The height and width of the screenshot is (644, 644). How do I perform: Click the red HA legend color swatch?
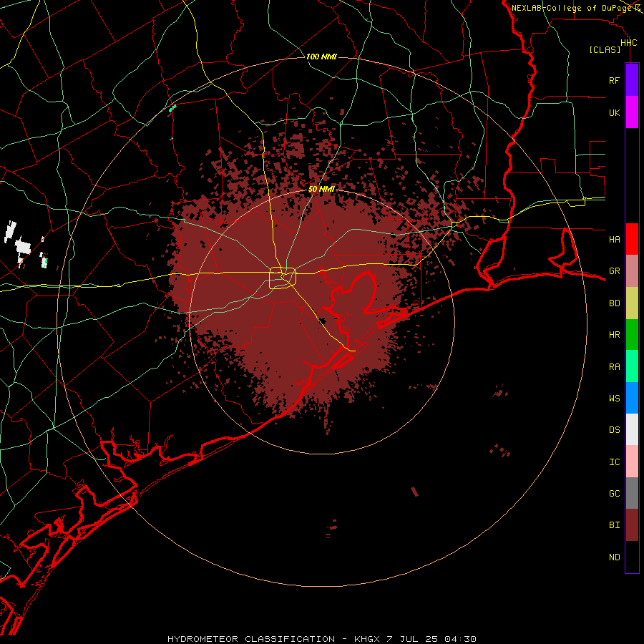pyautogui.click(x=632, y=239)
